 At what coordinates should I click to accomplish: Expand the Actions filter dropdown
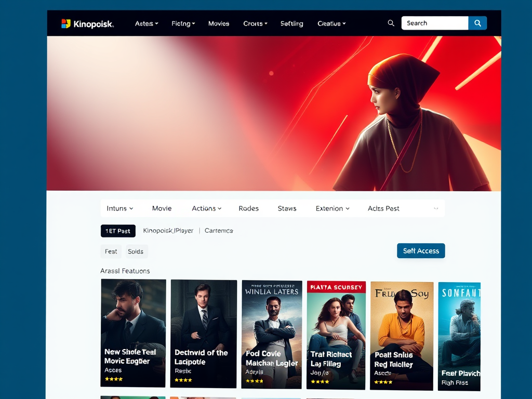207,208
